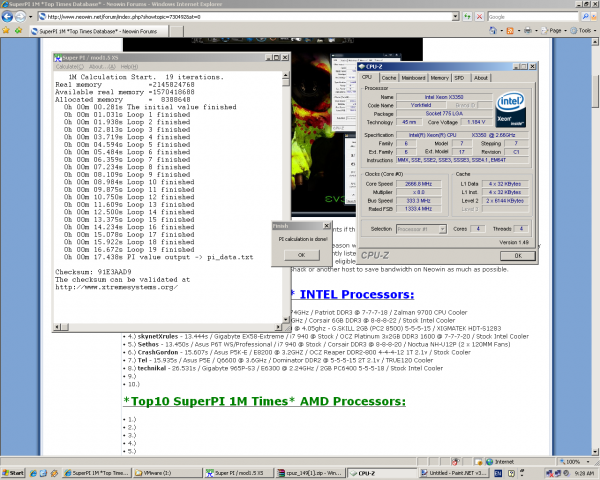The image size is (600, 480).
Task: Expand Feeds button dropdown arrow
Action: tap(519, 31)
